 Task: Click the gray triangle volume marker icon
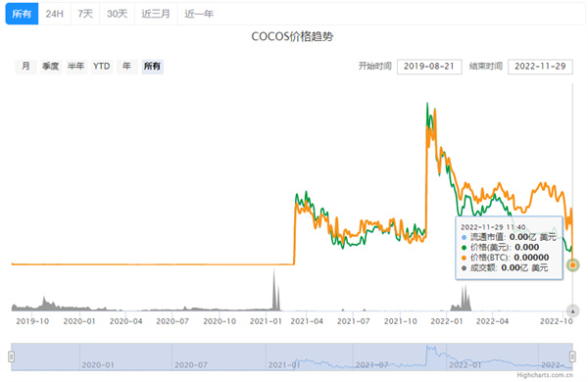572,311
